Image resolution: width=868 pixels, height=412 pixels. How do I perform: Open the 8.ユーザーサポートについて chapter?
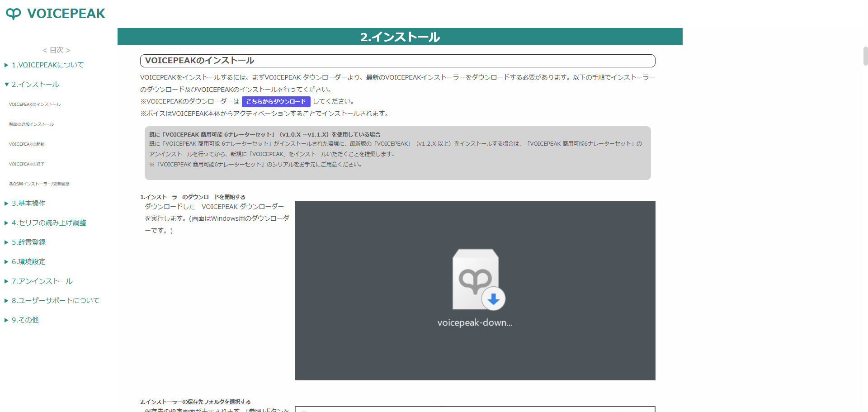55,301
